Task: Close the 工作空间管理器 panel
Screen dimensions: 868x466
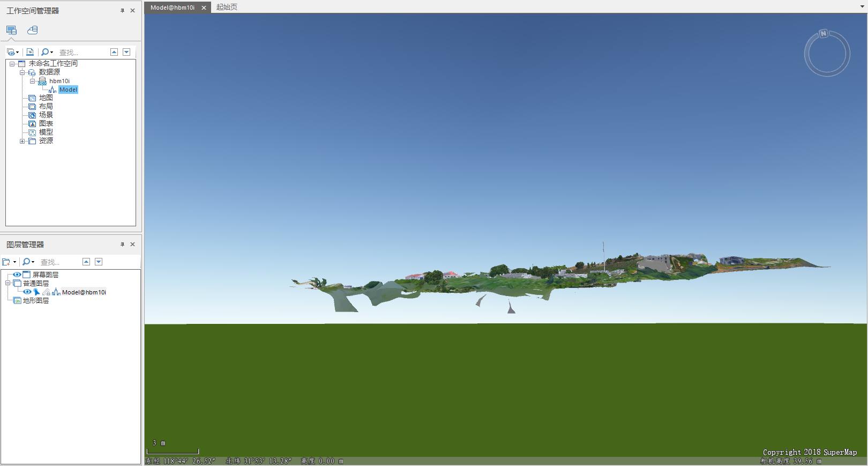Action: click(132, 11)
